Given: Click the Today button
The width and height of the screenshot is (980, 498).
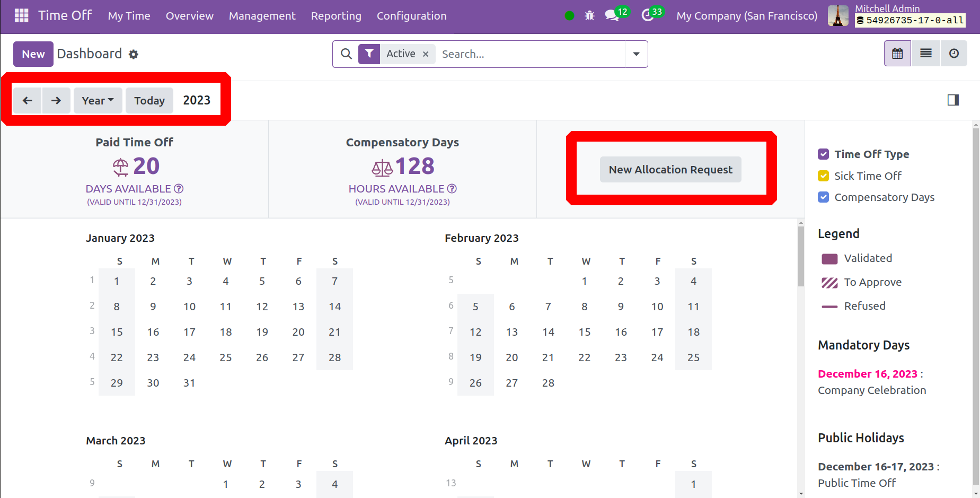Looking at the screenshot, I should pos(149,101).
